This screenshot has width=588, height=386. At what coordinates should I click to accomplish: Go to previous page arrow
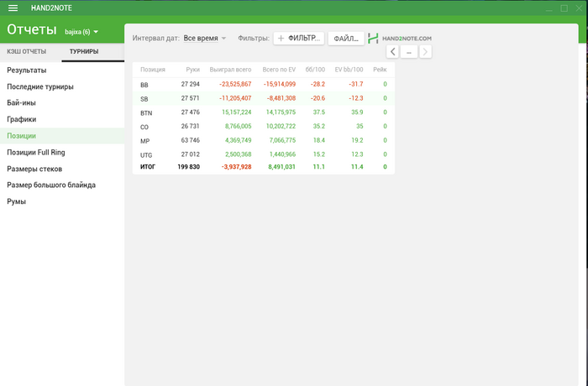[392, 52]
